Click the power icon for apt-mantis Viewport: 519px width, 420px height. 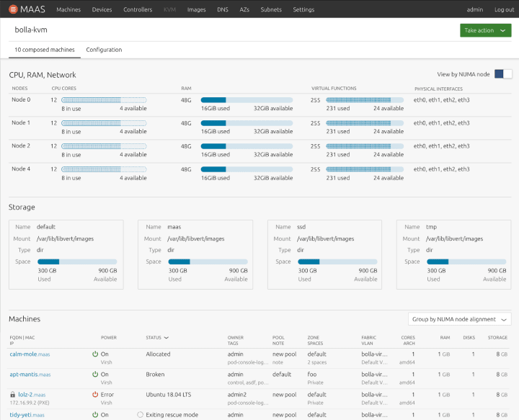click(x=95, y=374)
